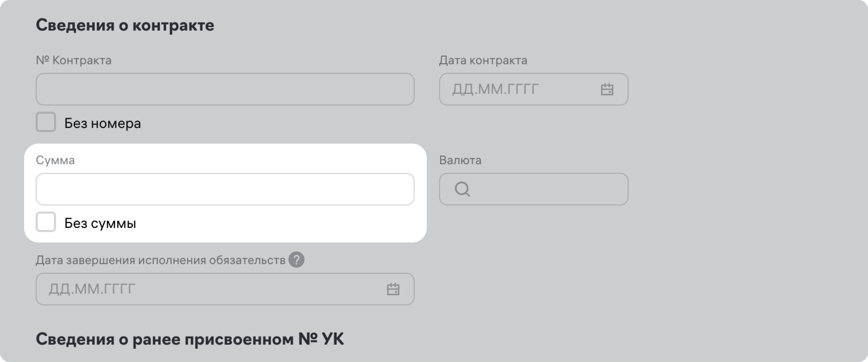
Task: Open the calendar picker for Дата контракта
Action: (x=607, y=89)
